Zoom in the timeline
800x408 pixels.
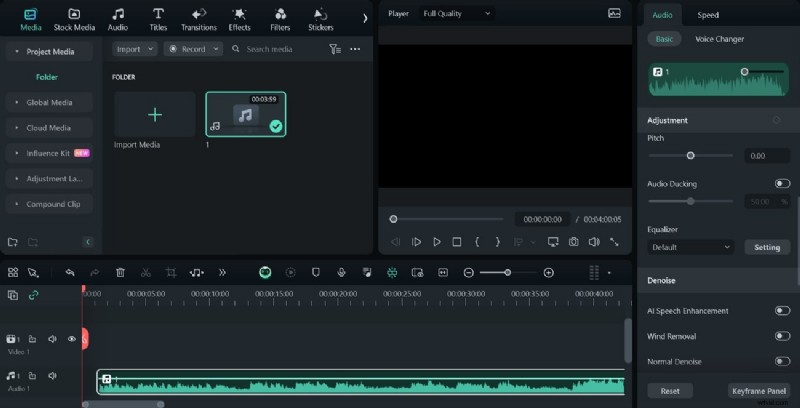pyautogui.click(x=548, y=273)
